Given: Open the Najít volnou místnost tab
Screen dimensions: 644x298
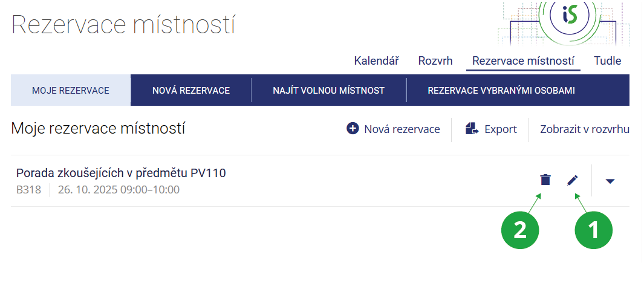Looking at the screenshot, I should pos(329,91).
